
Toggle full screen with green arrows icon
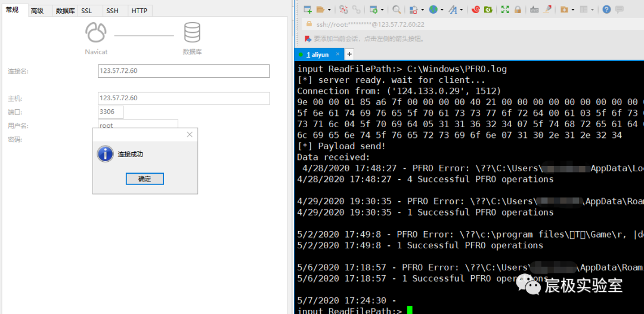pyautogui.click(x=505, y=10)
